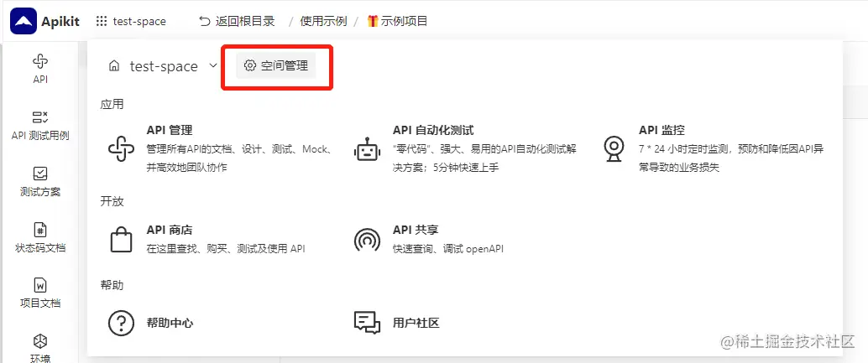The height and width of the screenshot is (363, 868).
Task: Click the API 管理 description starting with 管理所有API的文档
Action: coord(240,158)
